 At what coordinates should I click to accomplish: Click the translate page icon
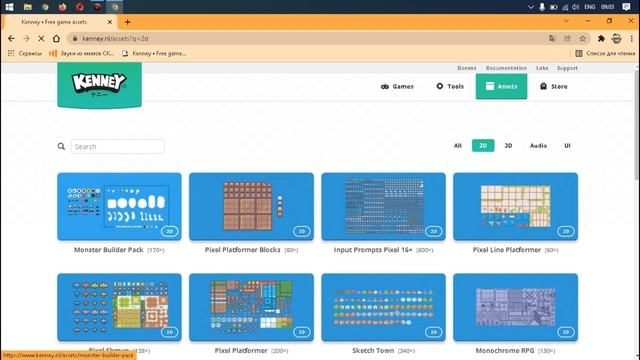[x=552, y=38]
